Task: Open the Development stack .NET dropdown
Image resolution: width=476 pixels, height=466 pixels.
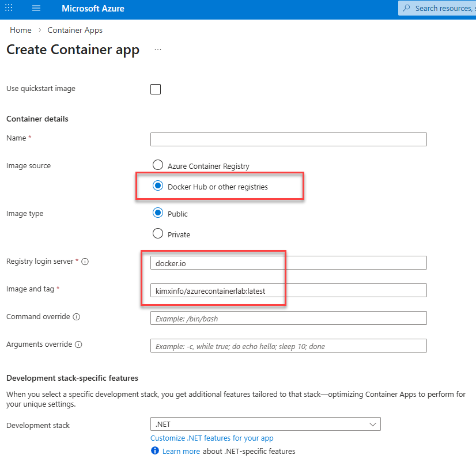Action: click(265, 424)
